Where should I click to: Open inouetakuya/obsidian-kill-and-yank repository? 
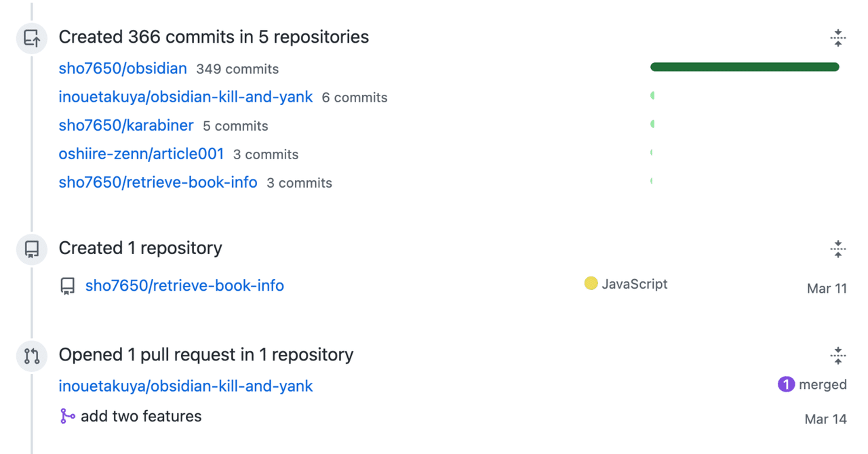pyautogui.click(x=185, y=96)
